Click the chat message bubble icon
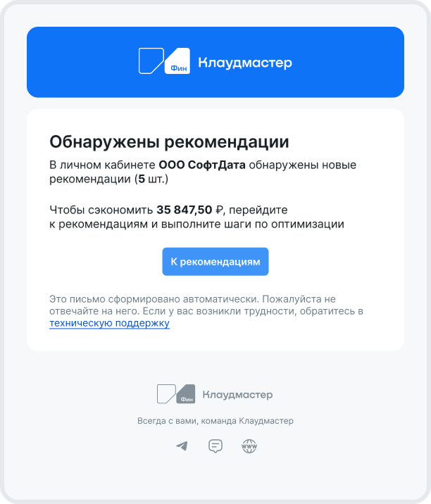The width and height of the screenshot is (431, 504). 216,446
